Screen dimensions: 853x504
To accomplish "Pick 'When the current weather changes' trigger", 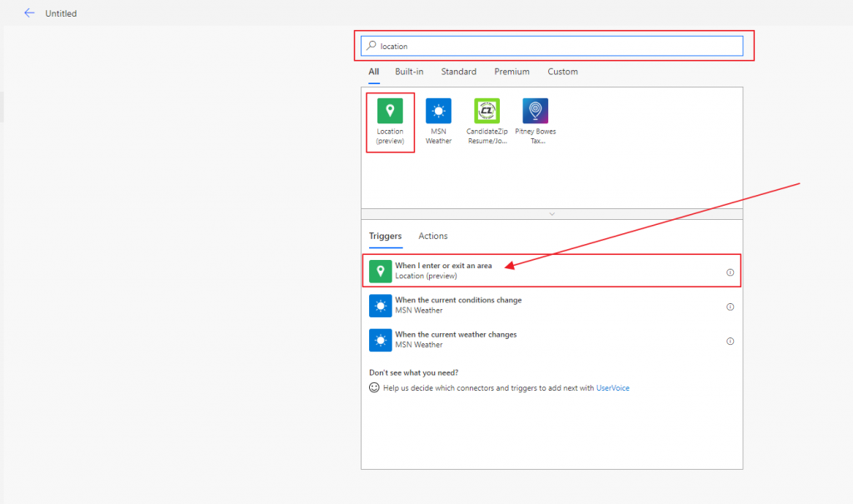I will [456, 335].
